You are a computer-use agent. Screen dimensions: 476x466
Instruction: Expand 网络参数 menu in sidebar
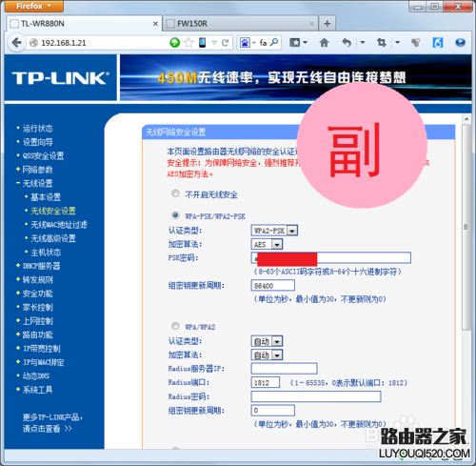pos(37,170)
